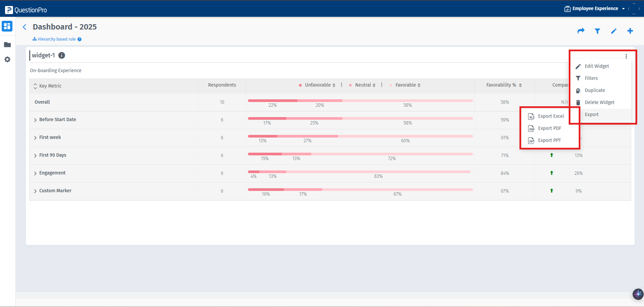Open the dashboards grid icon in sidebar
644x307 pixels.
point(7,26)
